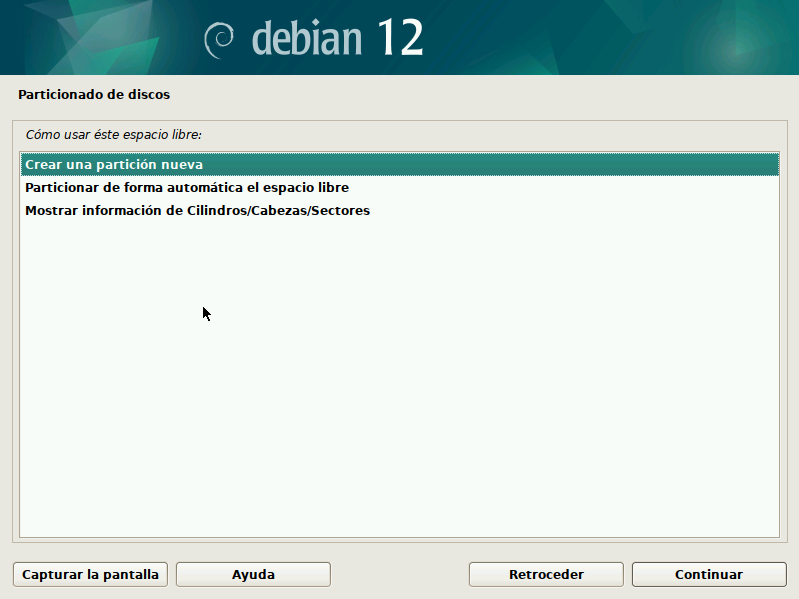The image size is (799, 599).
Task: Go back using the Retroceder button
Action: tap(546, 574)
